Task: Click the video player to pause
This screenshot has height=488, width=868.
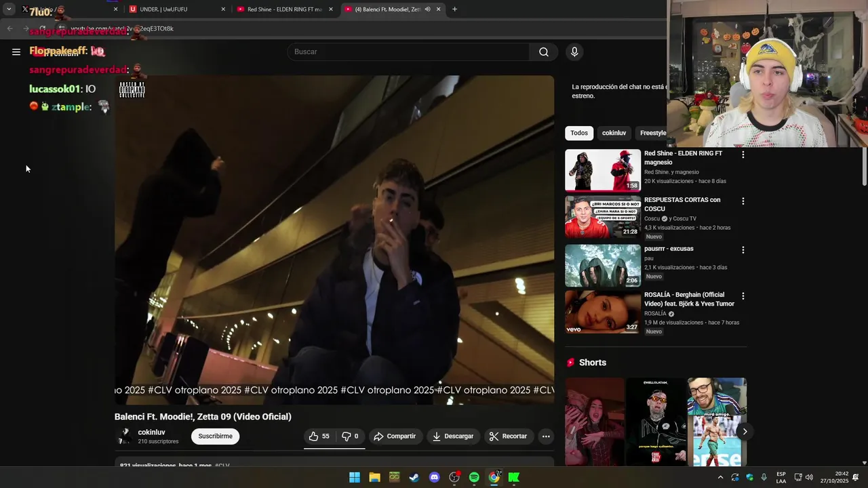Action: coord(334,240)
